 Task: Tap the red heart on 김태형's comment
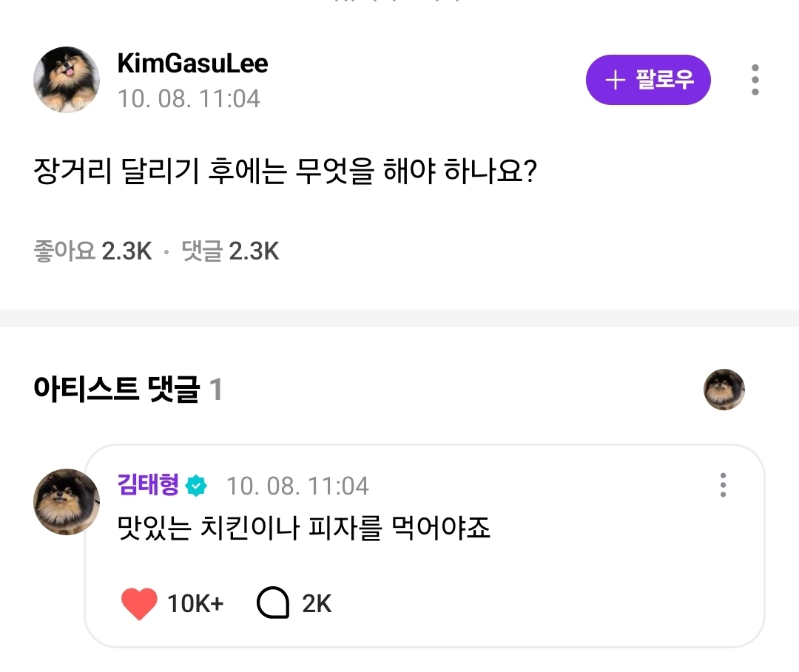(138, 604)
